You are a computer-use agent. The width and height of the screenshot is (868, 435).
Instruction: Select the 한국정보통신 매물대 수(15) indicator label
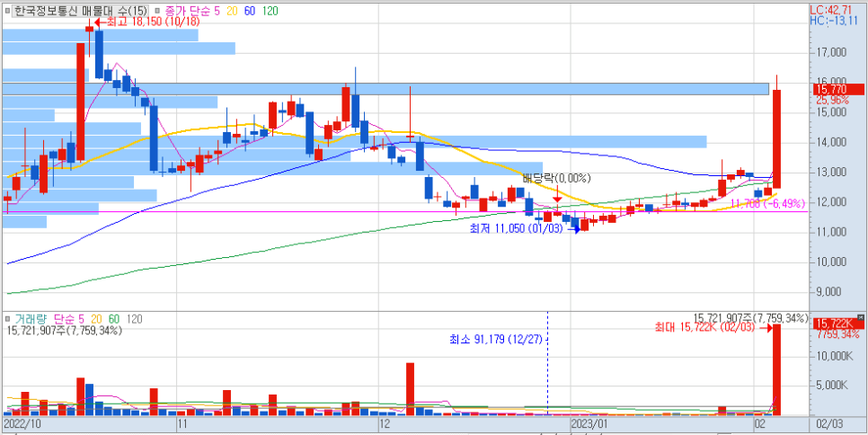(x=81, y=11)
